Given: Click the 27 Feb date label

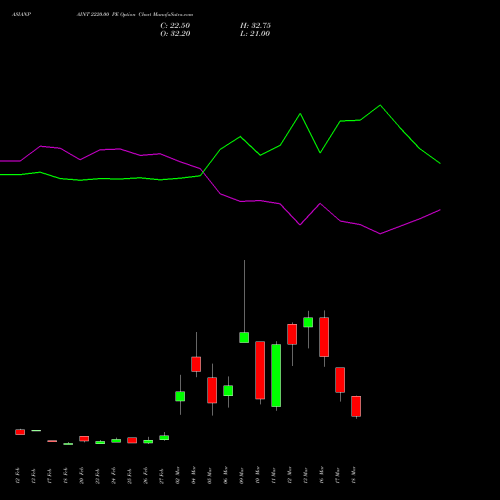Looking at the screenshot, I should pos(162,475).
